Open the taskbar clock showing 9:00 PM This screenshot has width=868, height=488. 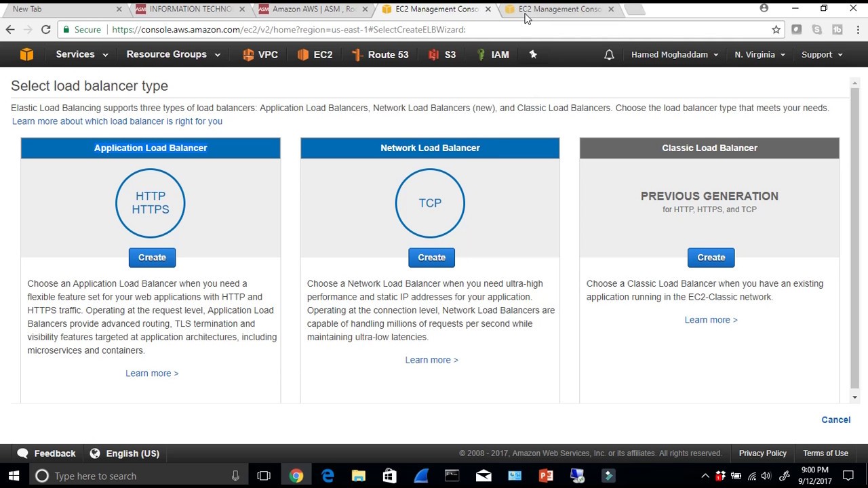814,476
